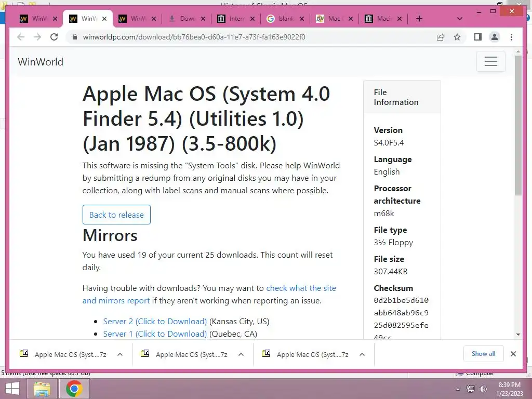
Task: Close the first WinWorld tab
Action: 55,19
